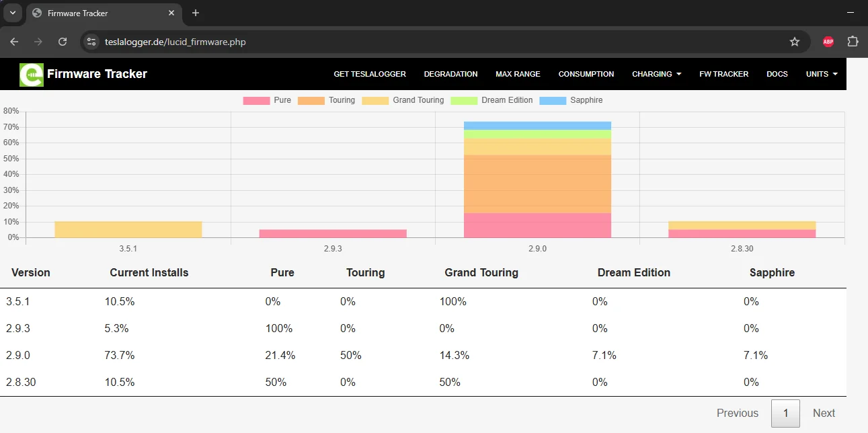Viewport: 868px width, 433px height.
Task: Open the tab search dropdown arrow
Action: click(13, 13)
